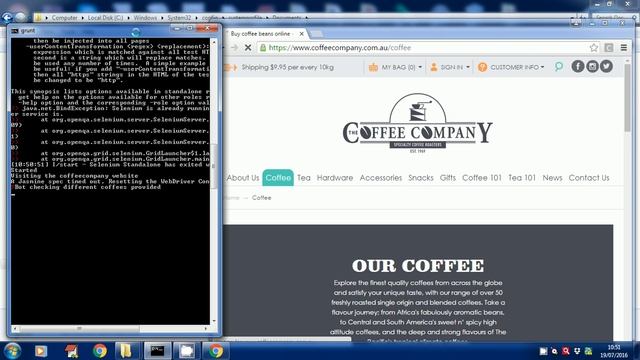Open the command prompt taskbar icon
Viewport: 640px width, 360px height.
click(x=157, y=351)
